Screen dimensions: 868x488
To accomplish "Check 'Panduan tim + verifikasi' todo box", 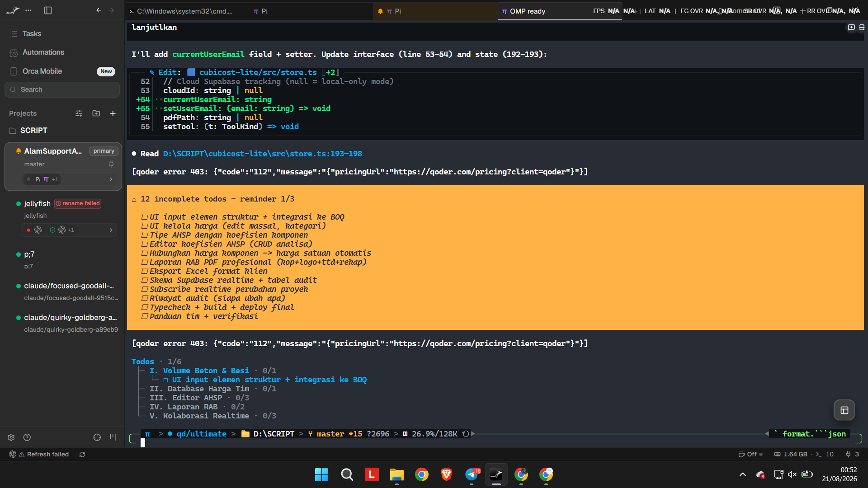I will click(x=145, y=316).
